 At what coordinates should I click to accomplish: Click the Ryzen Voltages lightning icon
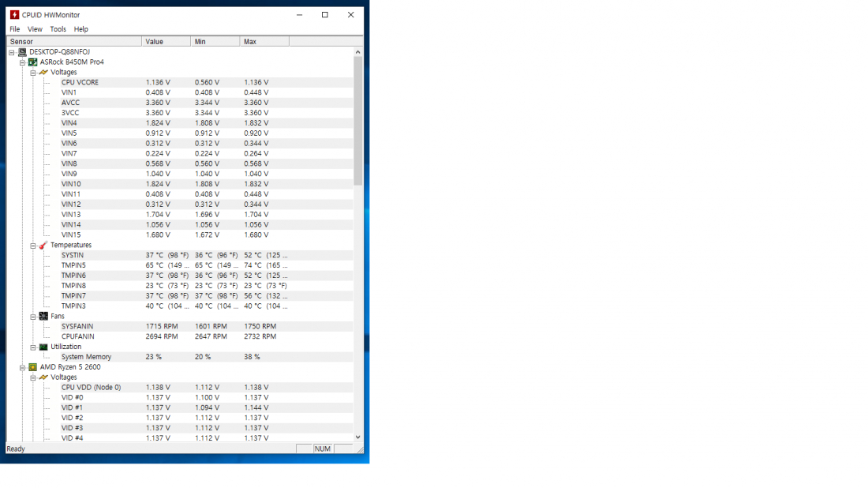(43, 377)
